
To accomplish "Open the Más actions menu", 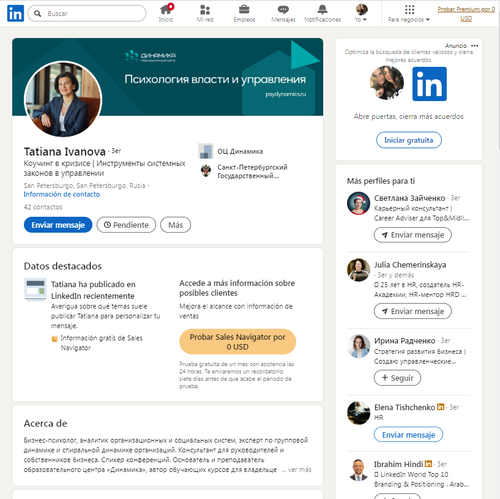I will (175, 225).
